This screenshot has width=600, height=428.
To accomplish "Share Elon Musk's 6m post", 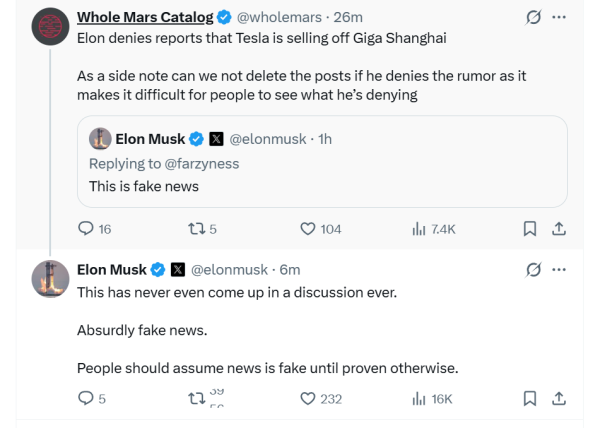I will point(559,398).
